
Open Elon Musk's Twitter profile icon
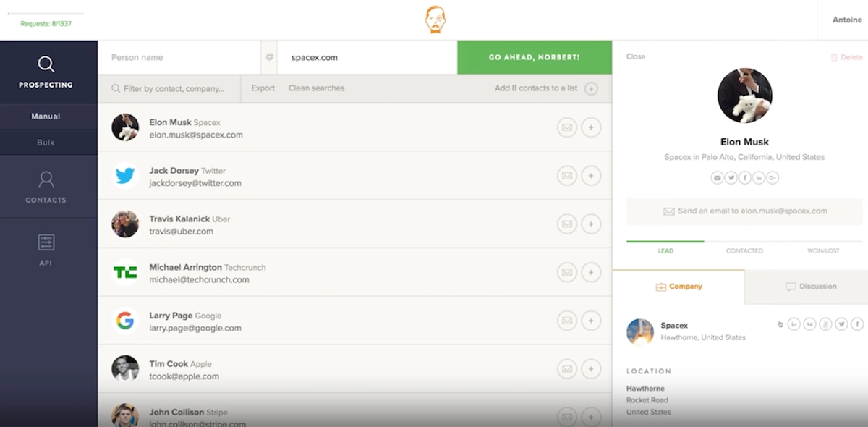tap(731, 177)
